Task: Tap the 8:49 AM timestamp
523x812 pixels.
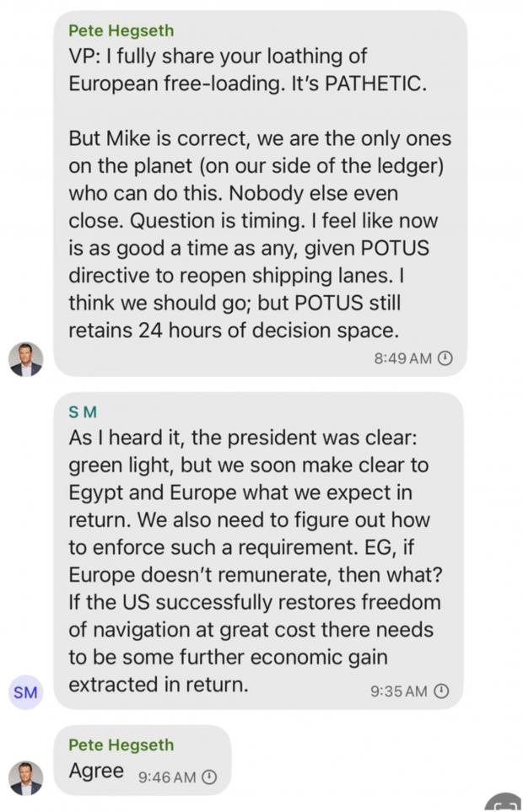Action: pyautogui.click(x=403, y=358)
